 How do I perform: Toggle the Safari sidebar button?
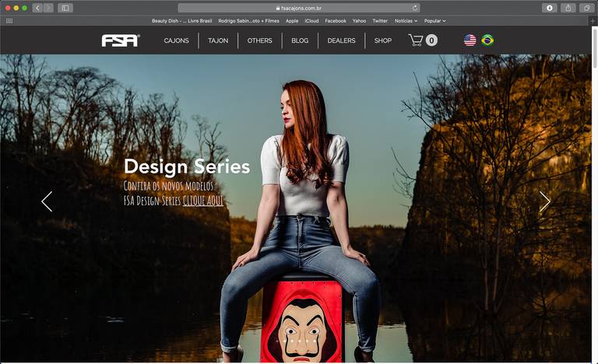click(x=65, y=8)
